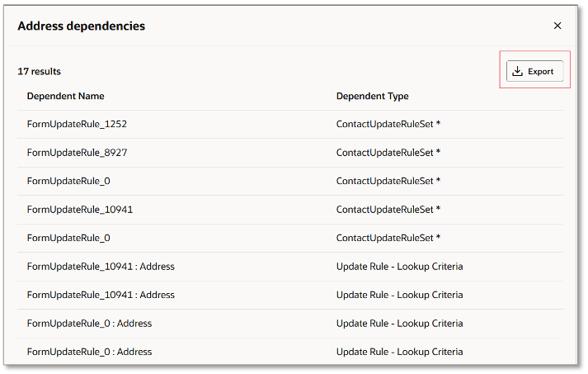Select the last visible FormUpdateRule_0 : Address row
Image resolution: width=588 pixels, height=374 pixels.
pos(89,352)
